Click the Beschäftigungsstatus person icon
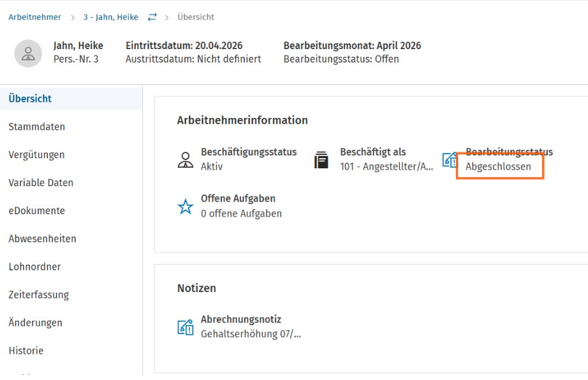The width and height of the screenshot is (588, 380). point(185,160)
